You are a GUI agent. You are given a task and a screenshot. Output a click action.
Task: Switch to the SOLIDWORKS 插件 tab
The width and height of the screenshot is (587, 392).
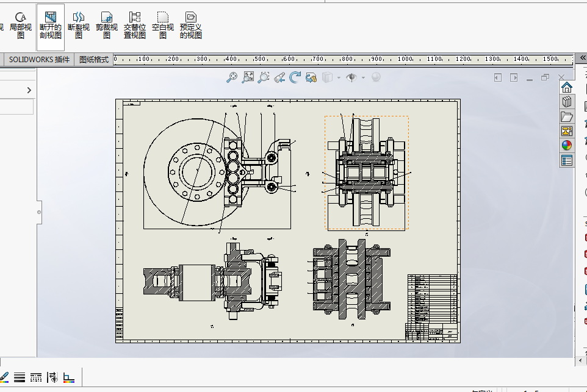click(x=39, y=59)
